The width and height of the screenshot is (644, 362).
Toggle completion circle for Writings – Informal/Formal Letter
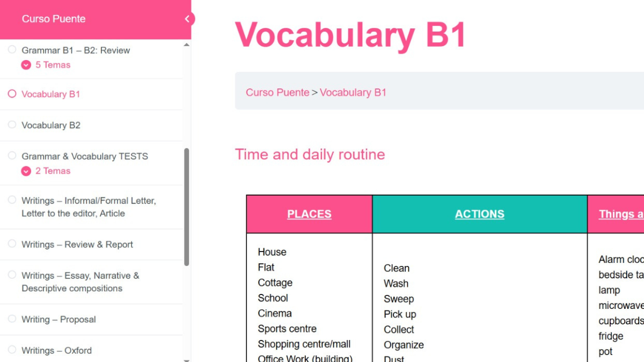[x=11, y=200]
